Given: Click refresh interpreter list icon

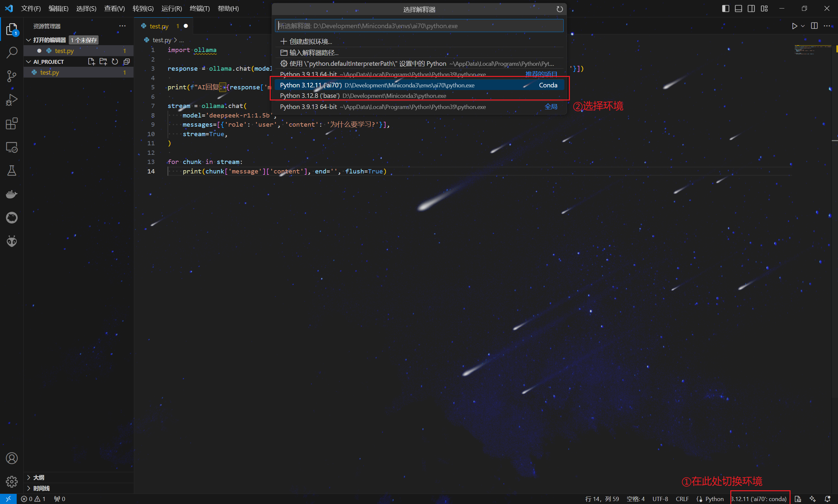Looking at the screenshot, I should (x=559, y=9).
